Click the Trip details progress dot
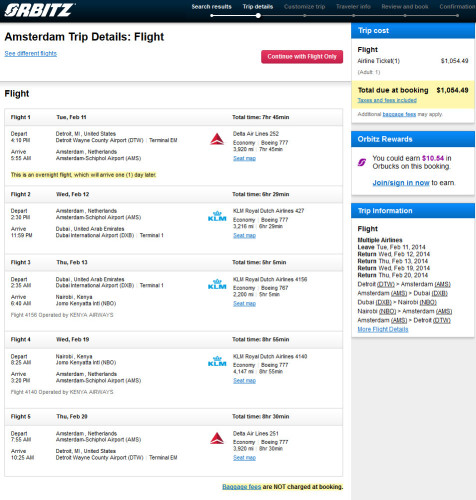Image resolution: width=476 pixels, height=500 pixels. coord(258,16)
